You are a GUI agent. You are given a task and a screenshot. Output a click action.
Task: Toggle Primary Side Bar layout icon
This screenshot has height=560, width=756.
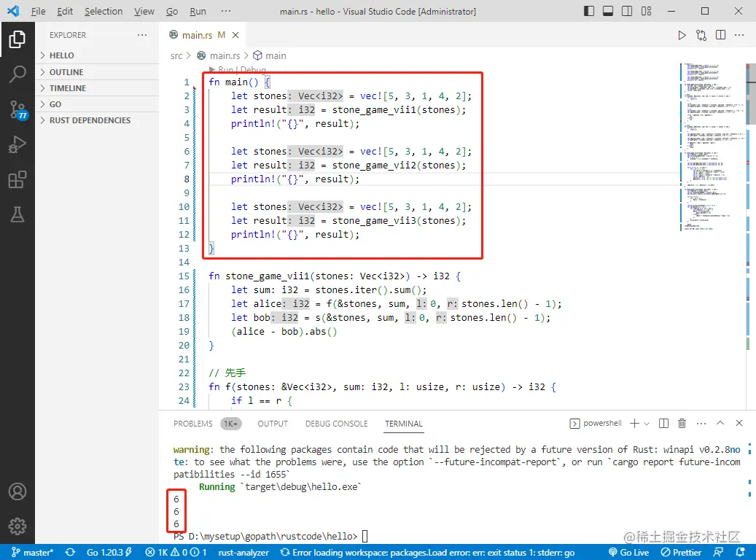tap(589, 11)
